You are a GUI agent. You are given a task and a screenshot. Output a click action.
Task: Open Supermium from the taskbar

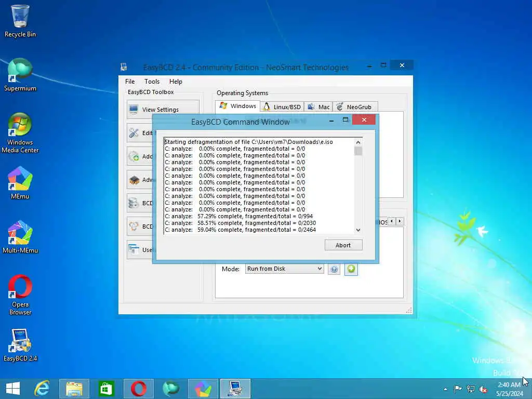[x=170, y=389]
